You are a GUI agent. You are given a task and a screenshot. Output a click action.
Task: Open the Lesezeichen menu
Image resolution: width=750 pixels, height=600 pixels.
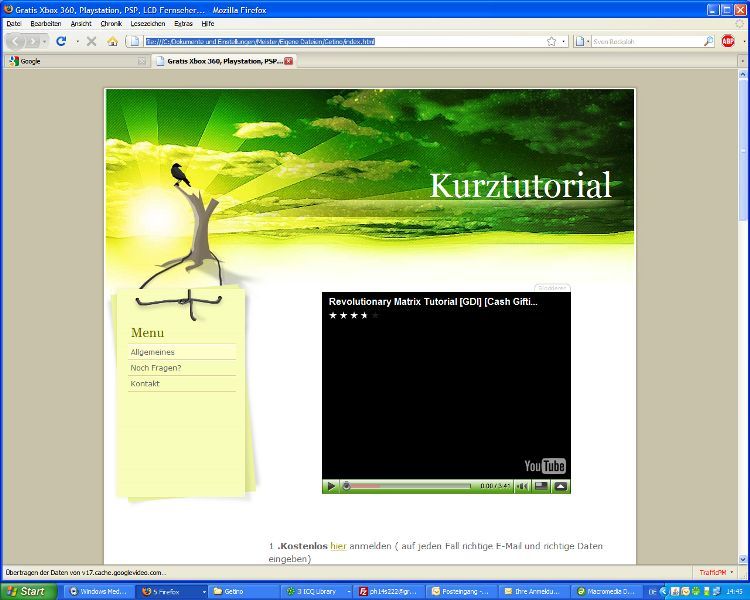pyautogui.click(x=148, y=23)
